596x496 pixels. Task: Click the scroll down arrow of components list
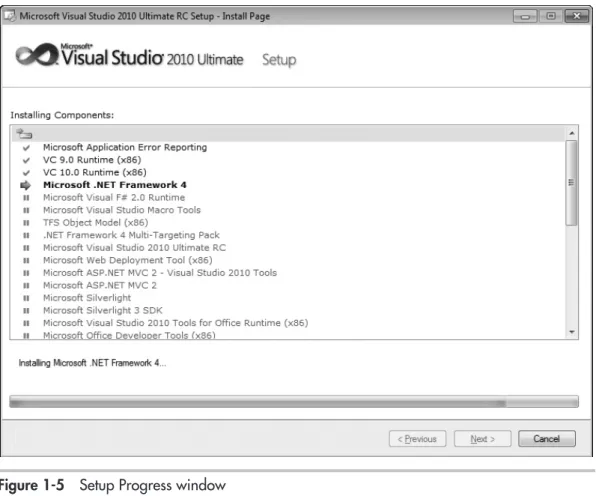(x=572, y=332)
